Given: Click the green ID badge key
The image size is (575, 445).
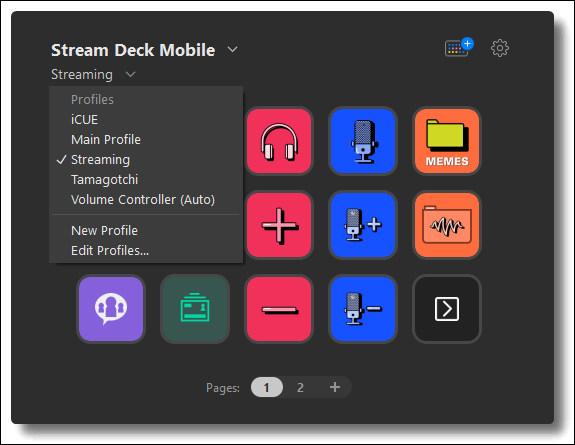Looking at the screenshot, I should coord(195,309).
